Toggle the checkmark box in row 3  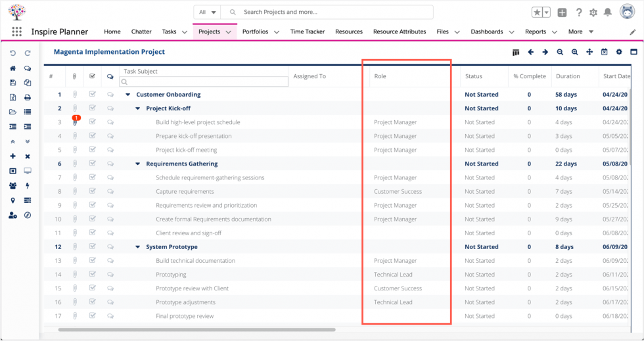pyautogui.click(x=93, y=122)
